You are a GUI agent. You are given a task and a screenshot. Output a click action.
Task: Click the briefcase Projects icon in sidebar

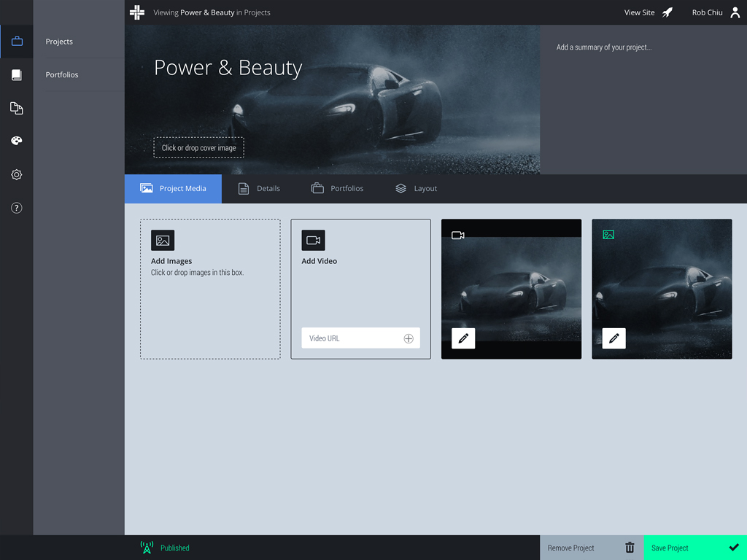click(x=17, y=42)
